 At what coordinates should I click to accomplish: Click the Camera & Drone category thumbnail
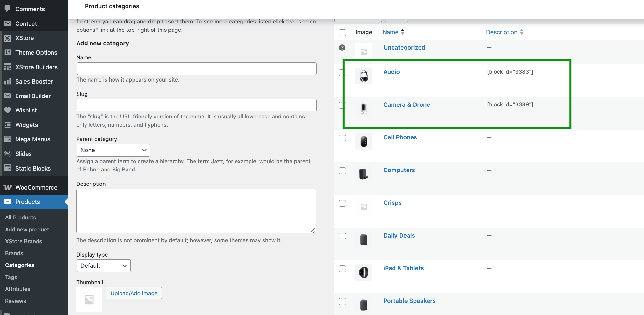tap(364, 109)
